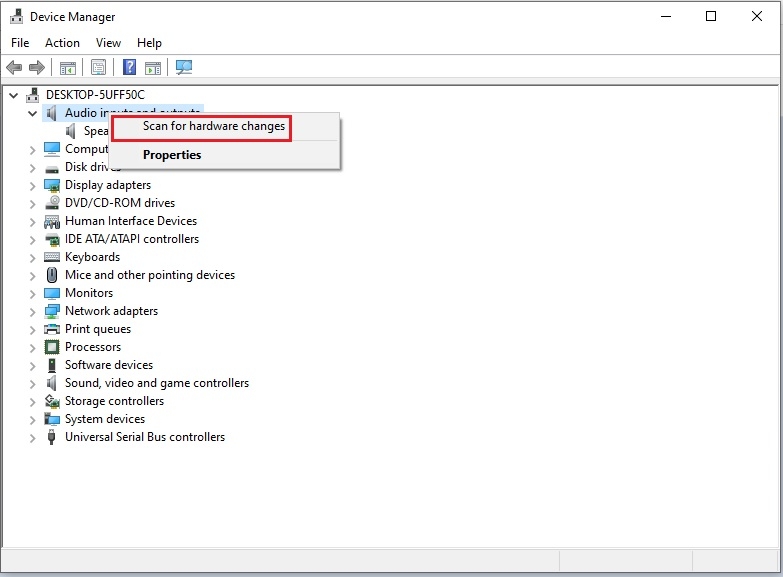Click the Software devices icon
The width and height of the screenshot is (783, 577).
[x=51, y=365]
